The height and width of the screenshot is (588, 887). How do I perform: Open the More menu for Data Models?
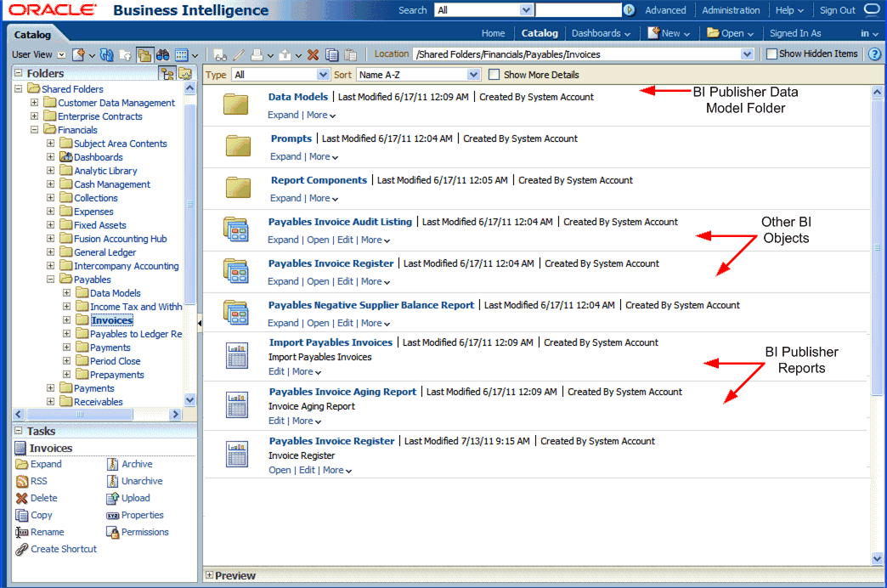[321, 115]
